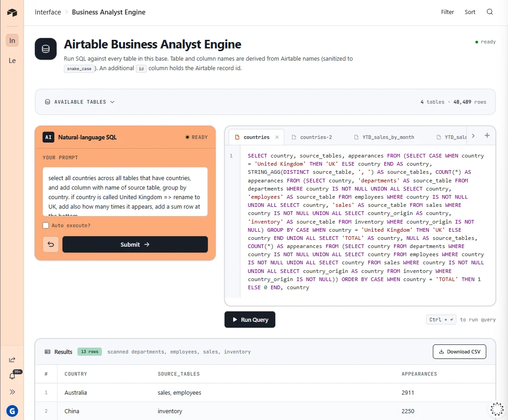Screen dimensions: 508x420
Task: Click the Ctrl + Enter shortcut hint
Action: pos(441,320)
